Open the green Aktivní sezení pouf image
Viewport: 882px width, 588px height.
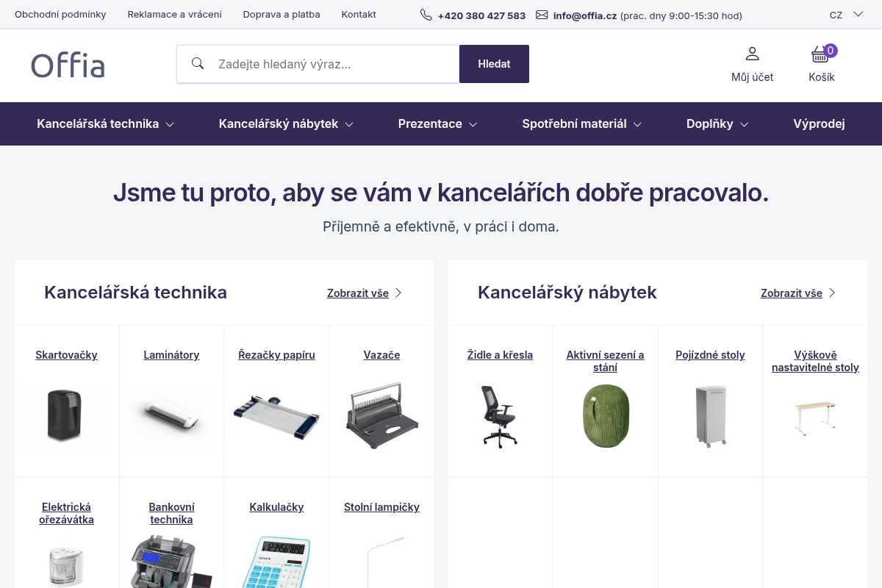(x=605, y=416)
